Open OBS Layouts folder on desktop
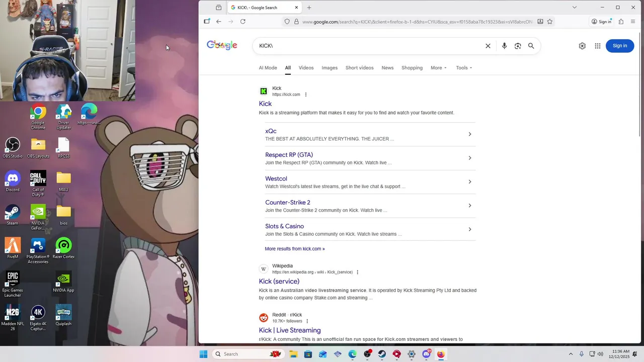Image resolution: width=644 pixels, height=362 pixels. coord(38,148)
